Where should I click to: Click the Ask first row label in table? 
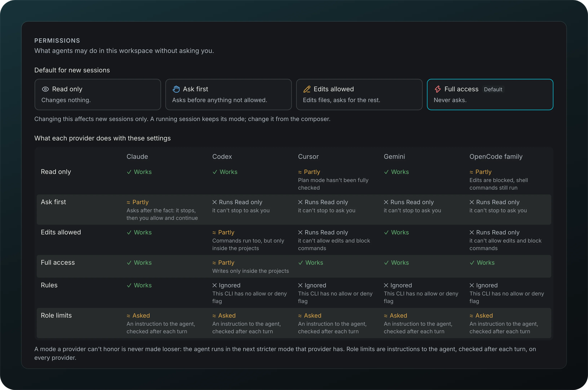click(x=54, y=202)
